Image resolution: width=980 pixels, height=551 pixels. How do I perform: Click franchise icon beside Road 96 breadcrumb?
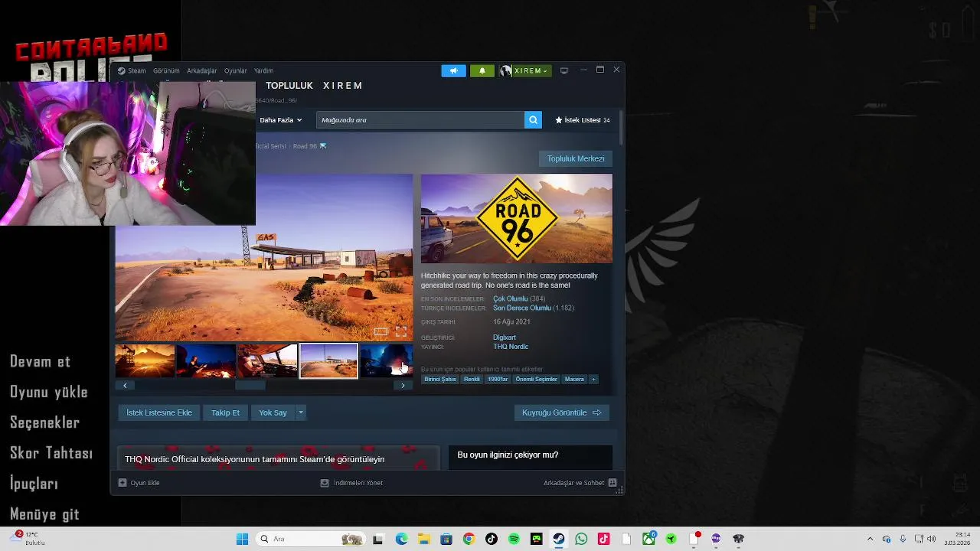click(x=323, y=146)
